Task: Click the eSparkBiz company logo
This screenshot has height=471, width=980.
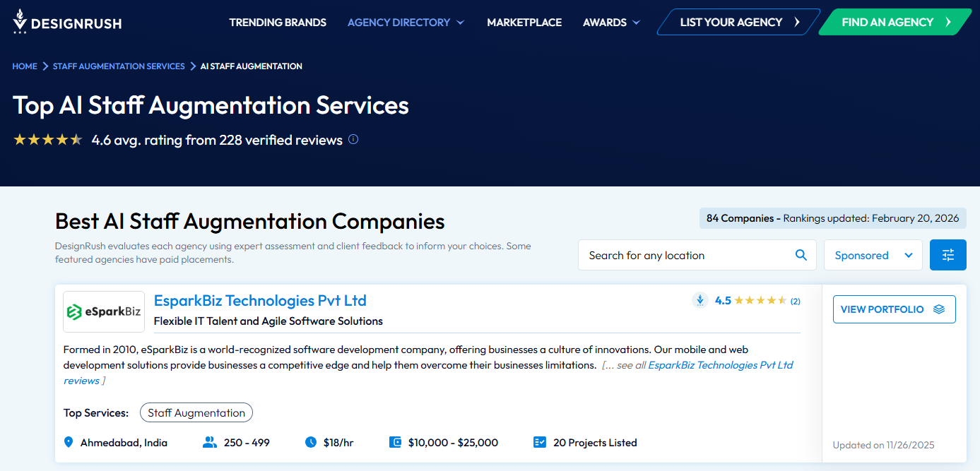Action: (x=104, y=311)
